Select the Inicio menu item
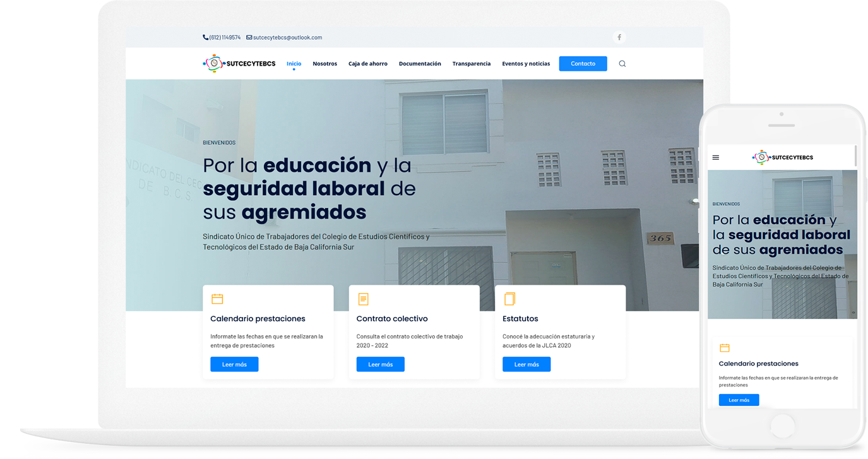The image size is (868, 459). tap(294, 63)
